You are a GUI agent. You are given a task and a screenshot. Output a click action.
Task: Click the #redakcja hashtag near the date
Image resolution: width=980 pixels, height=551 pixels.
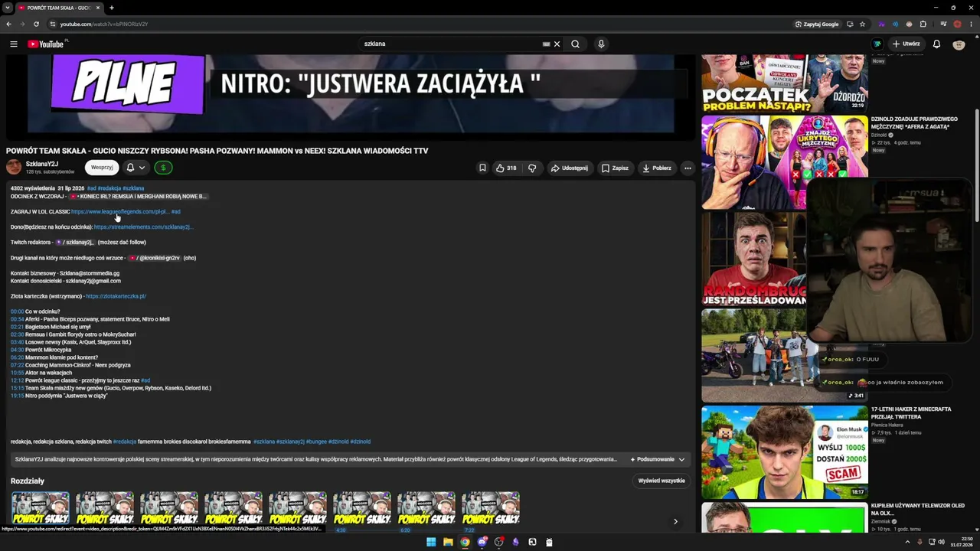pyautogui.click(x=109, y=188)
